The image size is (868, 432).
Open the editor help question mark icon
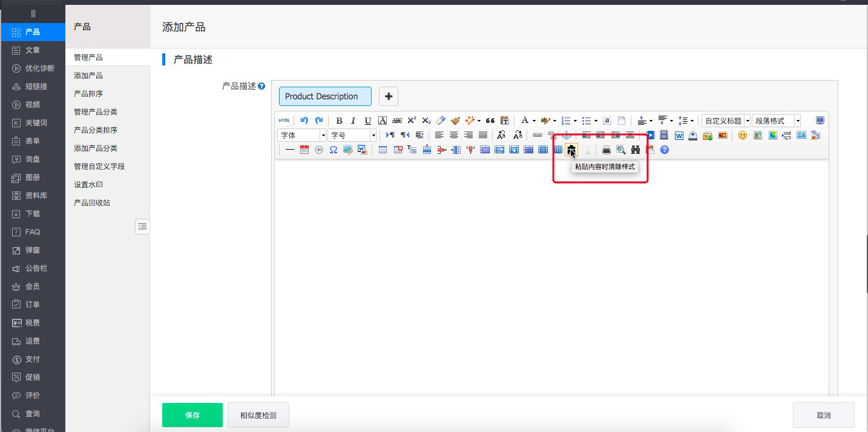click(x=665, y=150)
